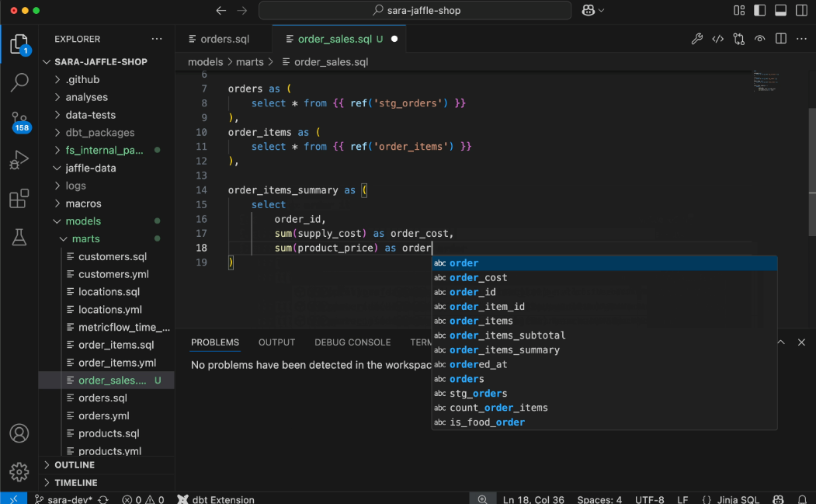Click the models breadcrumb segment
The width and height of the screenshot is (816, 504).
pos(205,62)
